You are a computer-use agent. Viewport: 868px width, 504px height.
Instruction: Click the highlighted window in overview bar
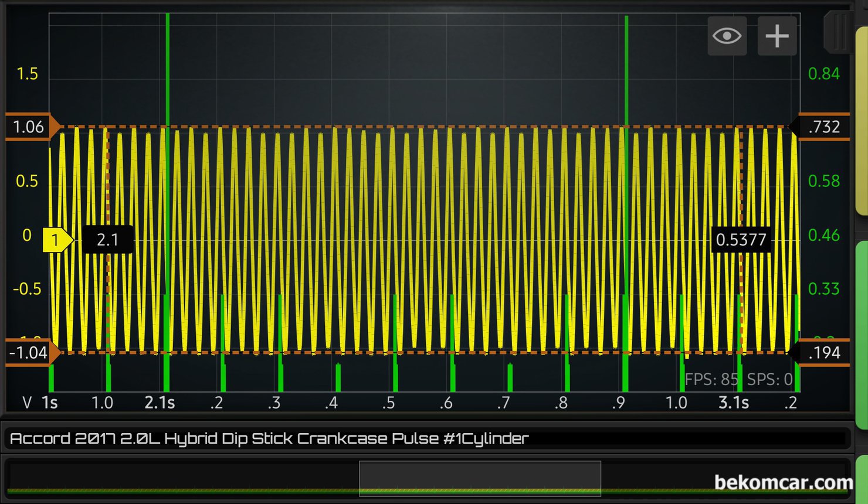(x=480, y=478)
